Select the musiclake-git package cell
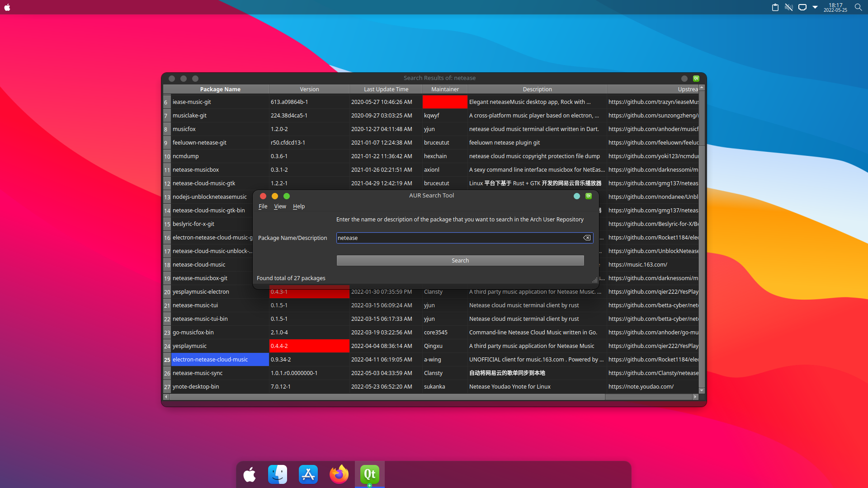Image resolution: width=868 pixels, height=488 pixels. point(220,116)
